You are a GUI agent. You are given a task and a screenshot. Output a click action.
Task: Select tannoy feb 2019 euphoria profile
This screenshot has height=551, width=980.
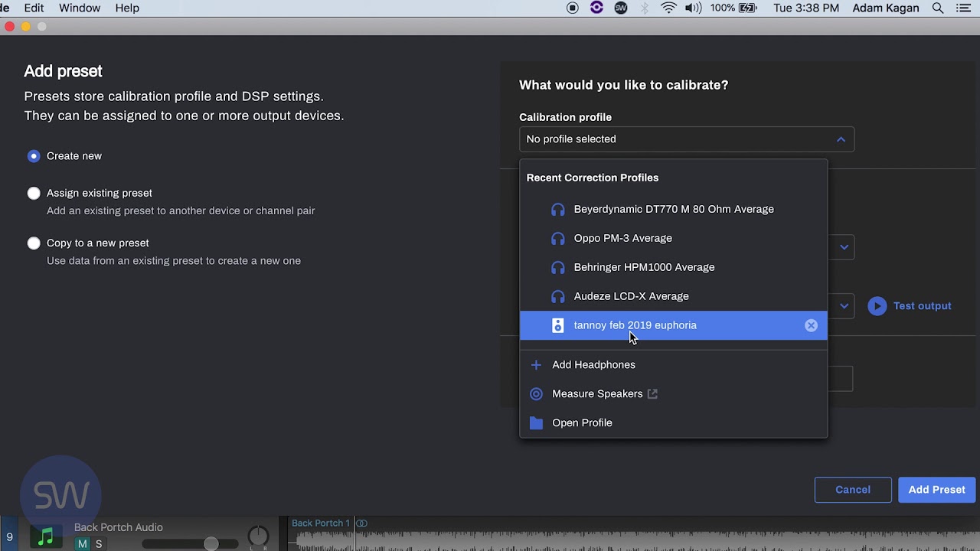point(674,325)
